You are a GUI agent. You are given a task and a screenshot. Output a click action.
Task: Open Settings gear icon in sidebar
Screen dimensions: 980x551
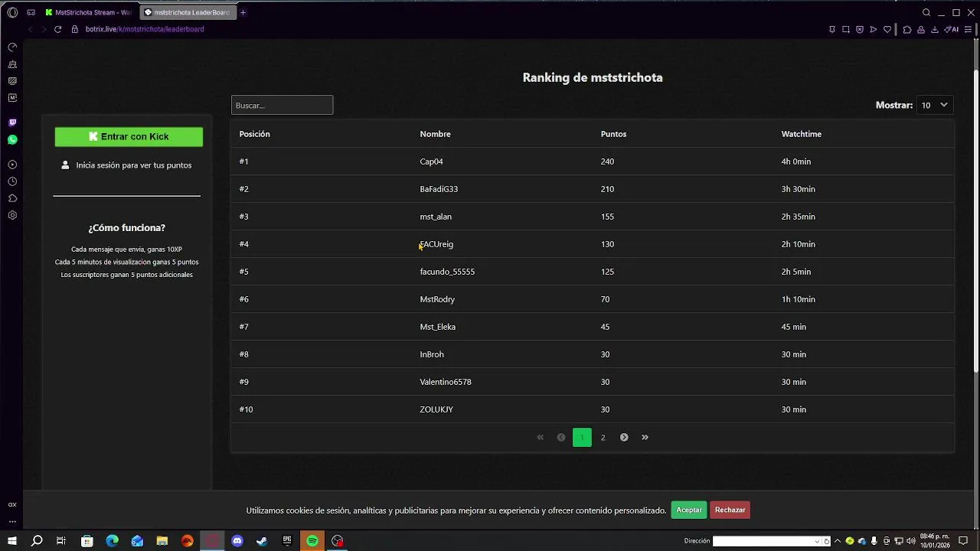(x=12, y=215)
